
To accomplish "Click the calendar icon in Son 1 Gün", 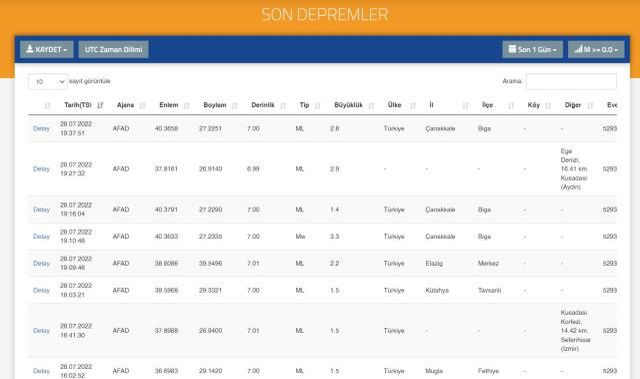I will coord(512,49).
